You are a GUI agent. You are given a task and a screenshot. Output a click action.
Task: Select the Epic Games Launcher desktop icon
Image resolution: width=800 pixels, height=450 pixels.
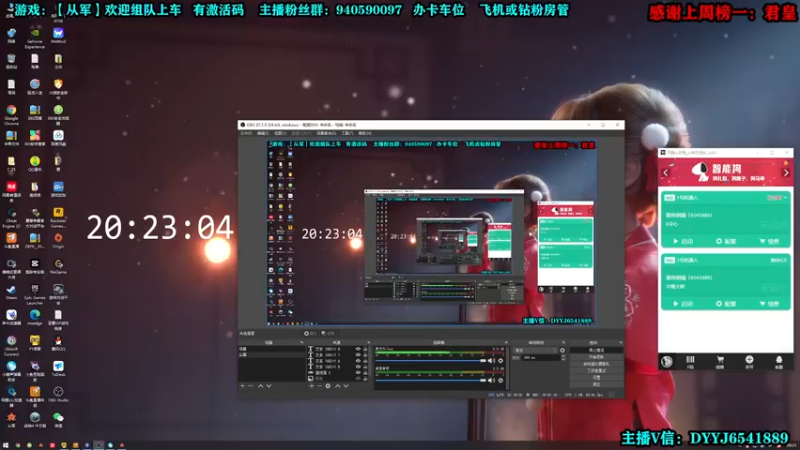[35, 294]
